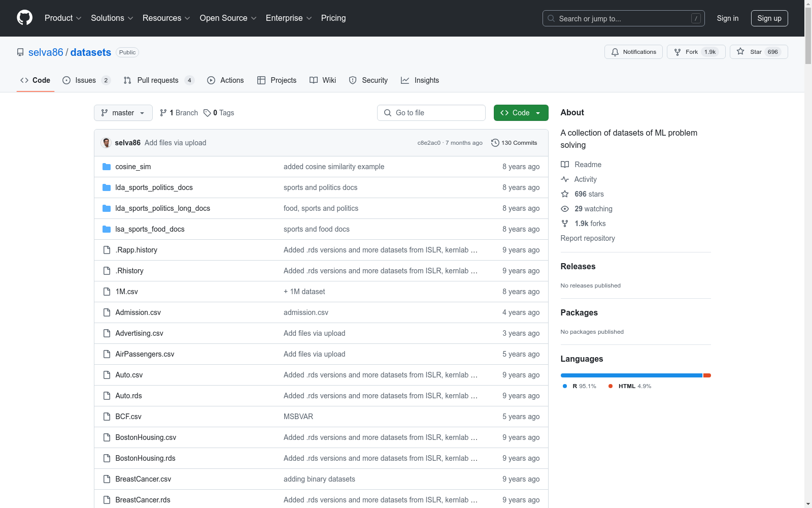
Task: Open the Actions tab
Action: (x=225, y=80)
